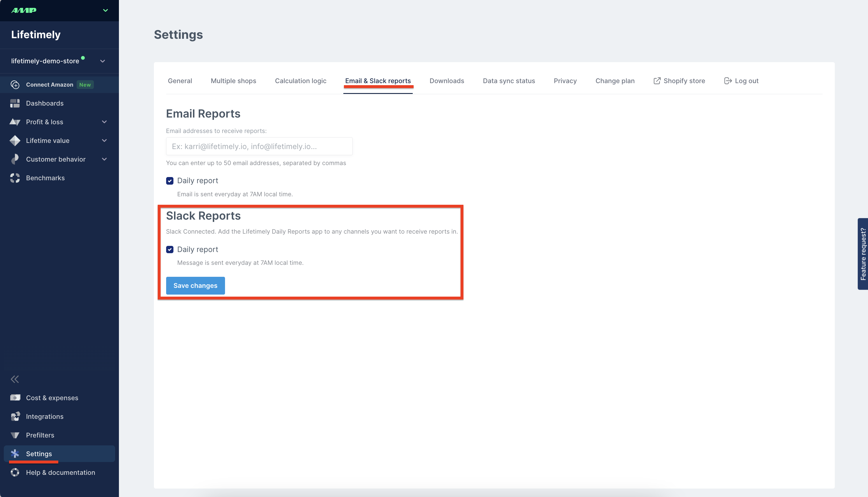Click the Slack Reports heading
Screen dimensions: 868x497
pyautogui.click(x=203, y=216)
